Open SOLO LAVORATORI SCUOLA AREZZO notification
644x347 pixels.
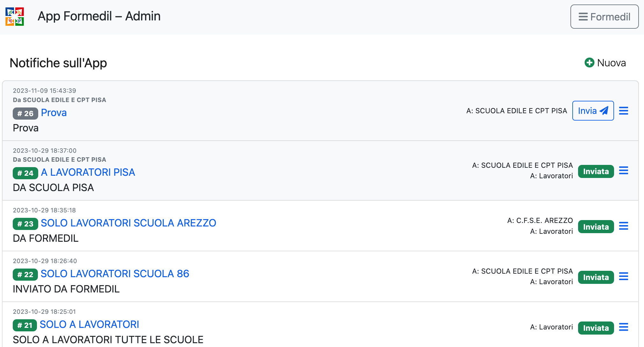[128, 223]
